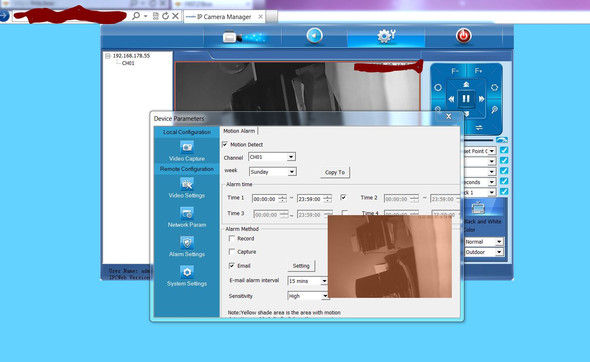Open the seconds dropdown in main window
590x362 pixels.
pos(479,182)
